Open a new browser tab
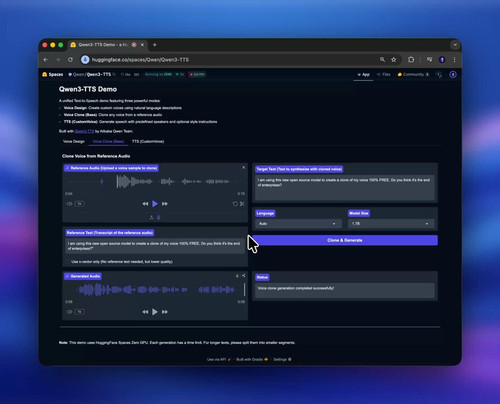This screenshot has height=404, width=500. 155,45
